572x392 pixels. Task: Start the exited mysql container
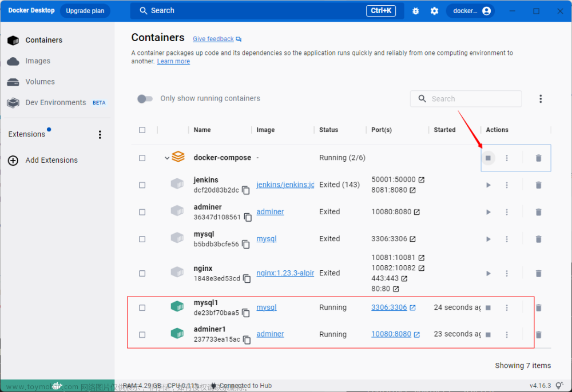tap(488, 239)
